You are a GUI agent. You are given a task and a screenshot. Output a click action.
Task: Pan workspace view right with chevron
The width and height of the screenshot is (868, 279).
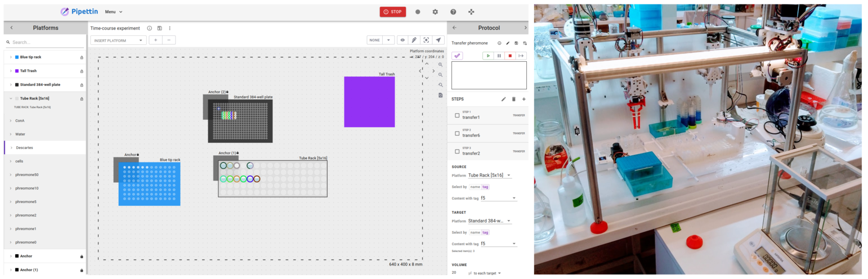(433, 71)
